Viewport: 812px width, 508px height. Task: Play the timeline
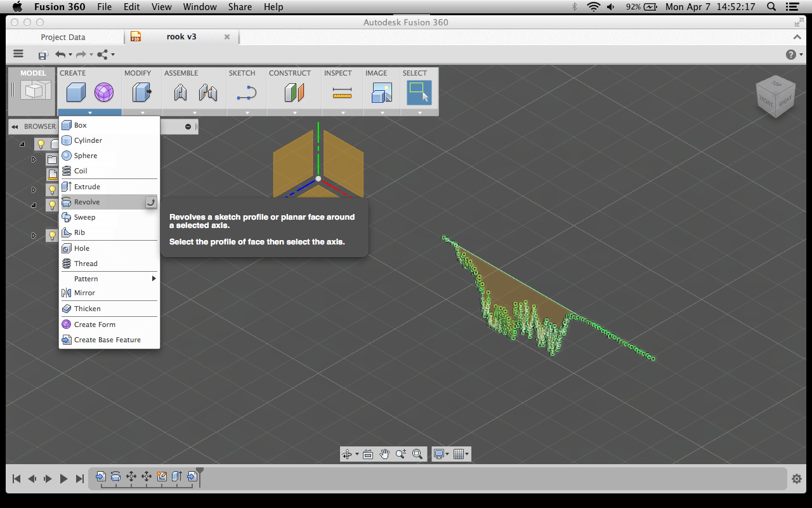point(63,479)
